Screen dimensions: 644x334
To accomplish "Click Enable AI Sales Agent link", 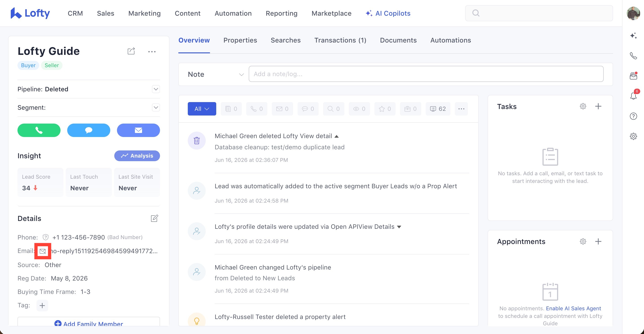I will pos(573,308).
